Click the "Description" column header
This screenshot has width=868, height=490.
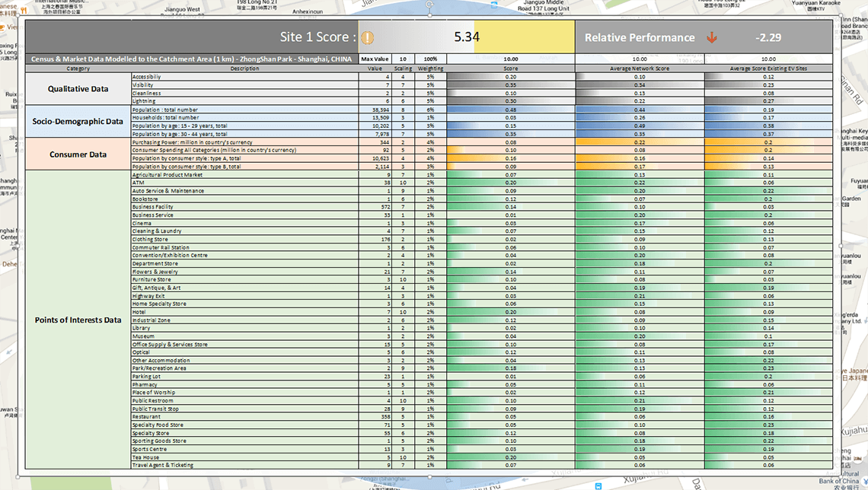tap(244, 68)
